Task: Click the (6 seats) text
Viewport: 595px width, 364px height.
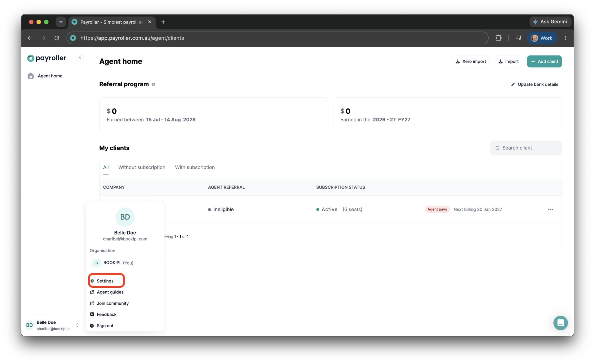Action: tap(352, 209)
